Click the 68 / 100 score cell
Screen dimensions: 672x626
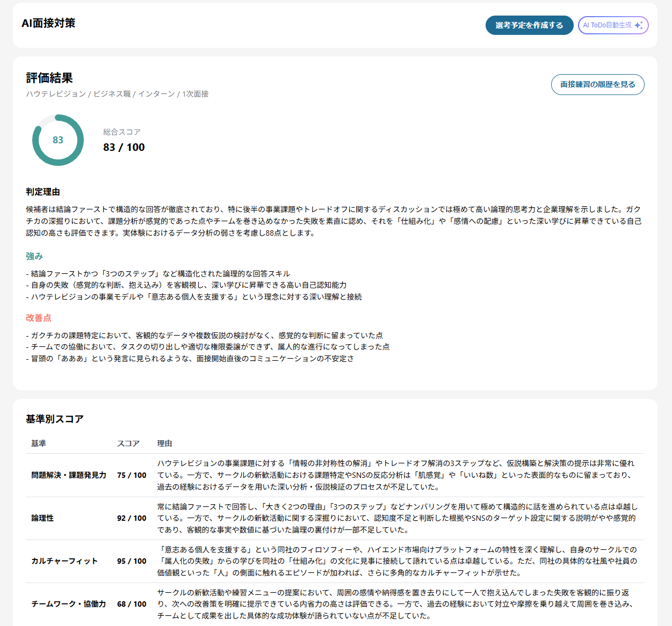pos(132,604)
